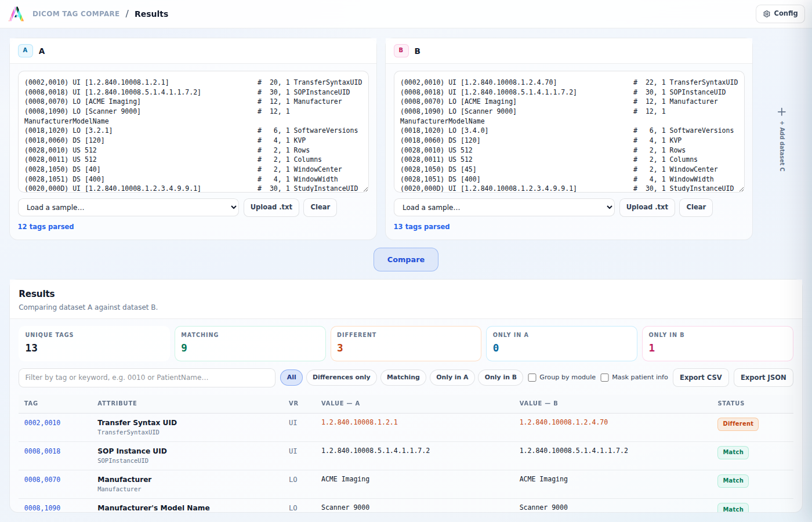
Task: Click the Matching summary card showing 9
Action: click(250, 343)
